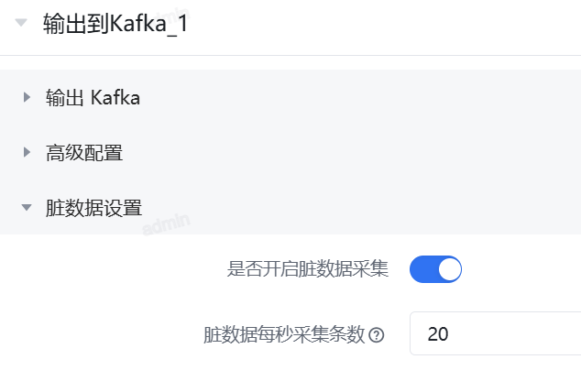This screenshot has height=392, width=581.
Task: Click the admin watermark text
Action: (x=165, y=224)
